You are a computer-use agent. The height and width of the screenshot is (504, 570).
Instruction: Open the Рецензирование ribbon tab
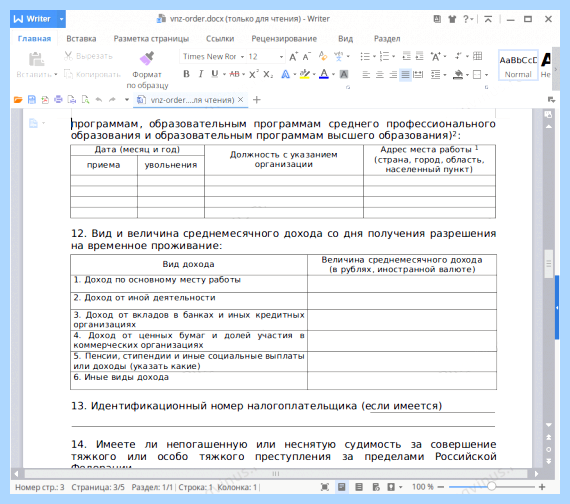tap(284, 39)
